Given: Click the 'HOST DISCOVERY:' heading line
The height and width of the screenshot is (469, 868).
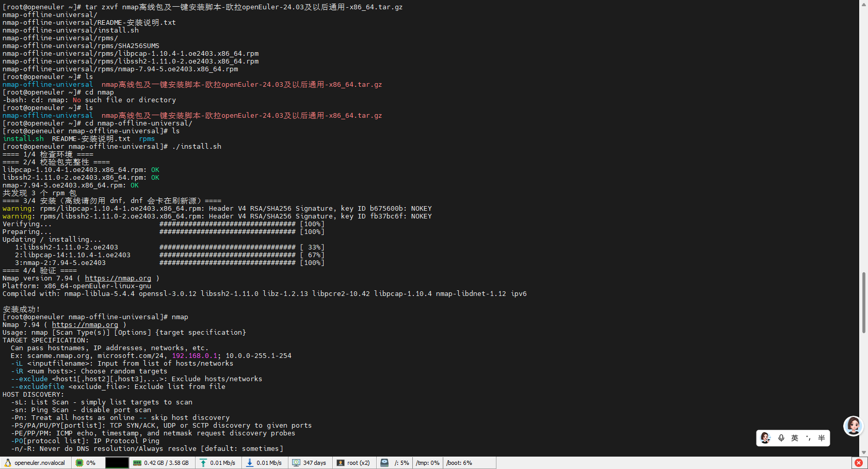Looking at the screenshot, I should (34, 395).
